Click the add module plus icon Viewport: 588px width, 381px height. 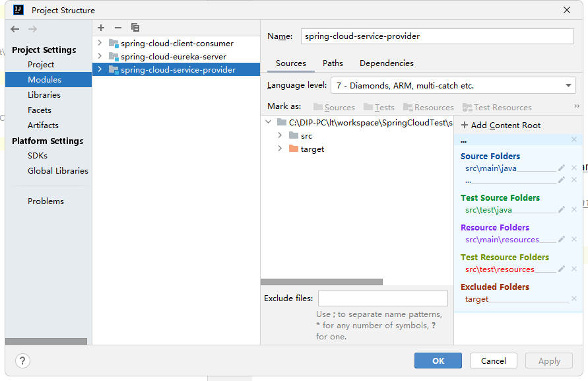point(101,28)
